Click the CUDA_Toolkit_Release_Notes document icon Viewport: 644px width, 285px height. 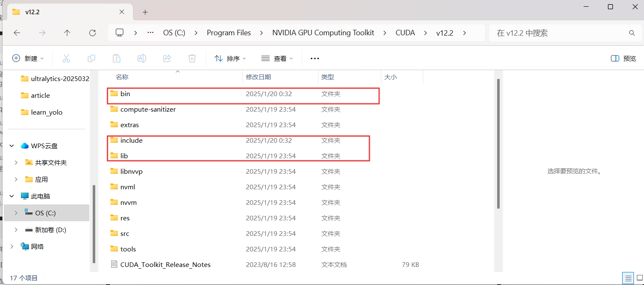[x=114, y=264]
